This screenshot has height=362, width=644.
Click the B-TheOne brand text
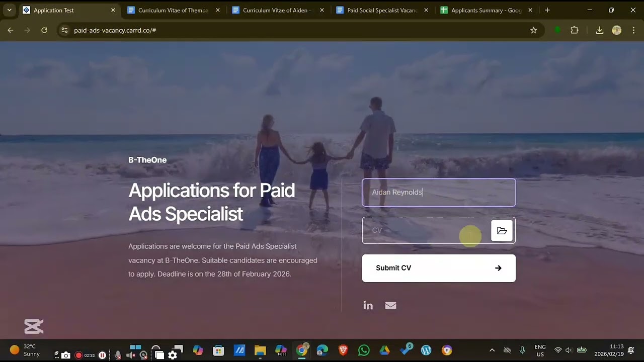point(147,160)
